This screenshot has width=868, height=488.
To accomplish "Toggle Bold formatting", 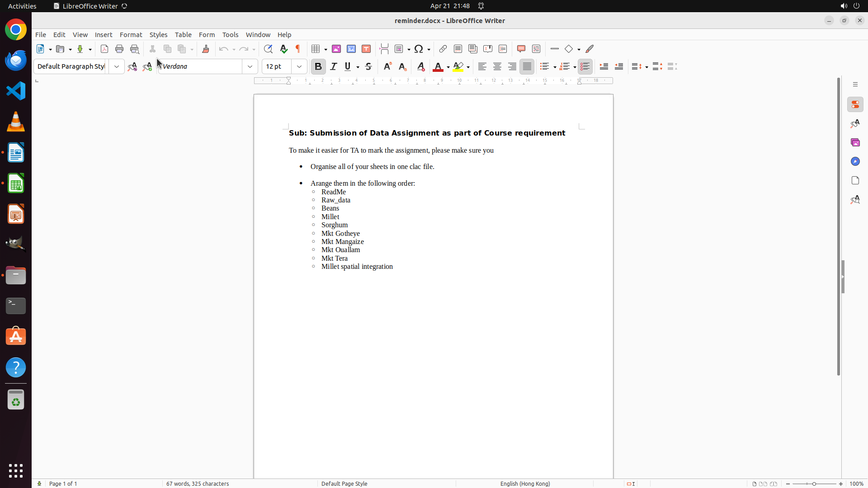I will (x=318, y=66).
